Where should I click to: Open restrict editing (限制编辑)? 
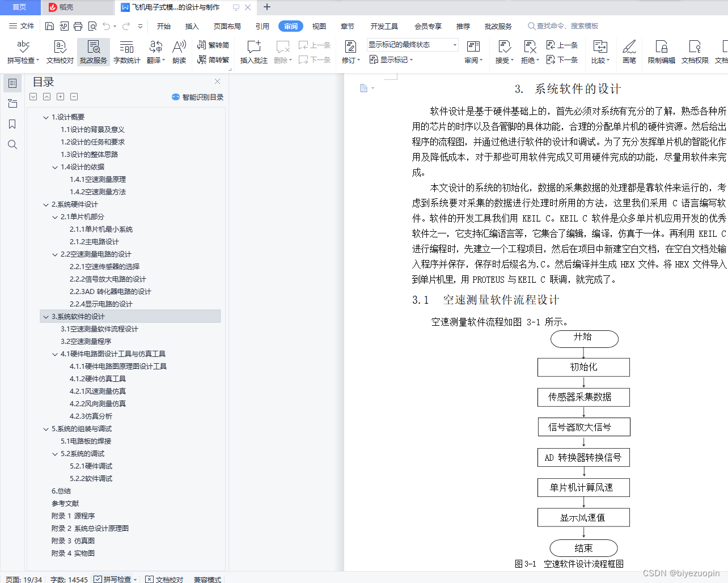pos(662,52)
